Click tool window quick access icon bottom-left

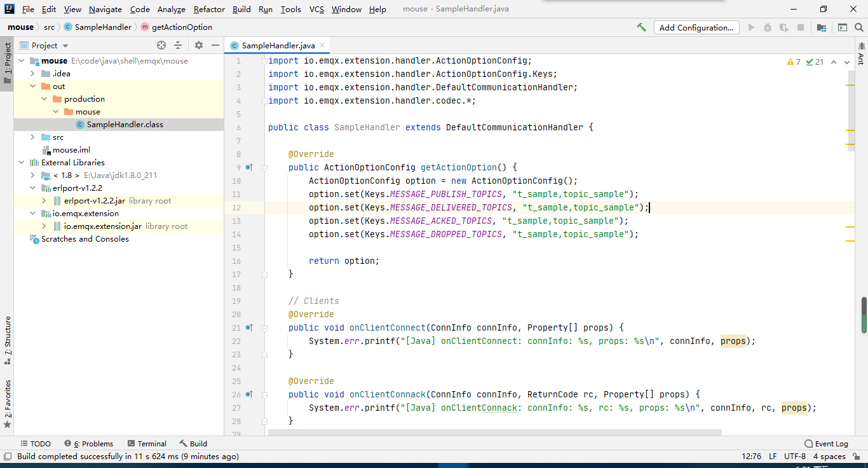pos(8,456)
